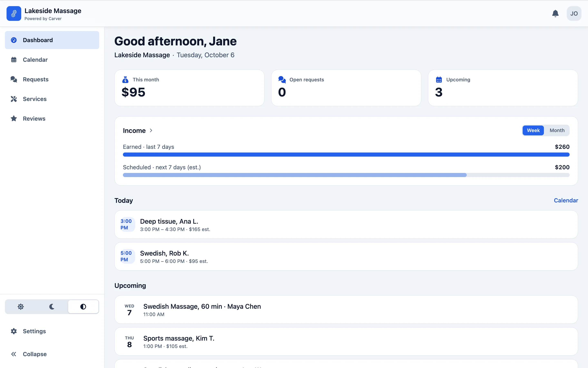This screenshot has height=368, width=588.
Task: Click the Upcoming count 3
Action: click(439, 92)
